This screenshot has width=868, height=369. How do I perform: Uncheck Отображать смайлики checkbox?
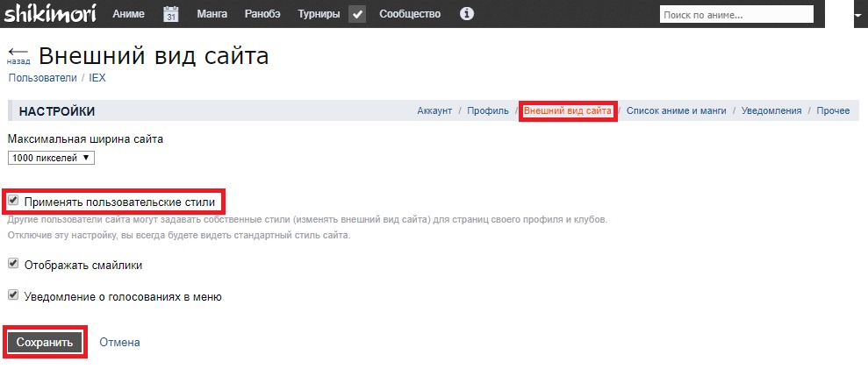(13, 263)
